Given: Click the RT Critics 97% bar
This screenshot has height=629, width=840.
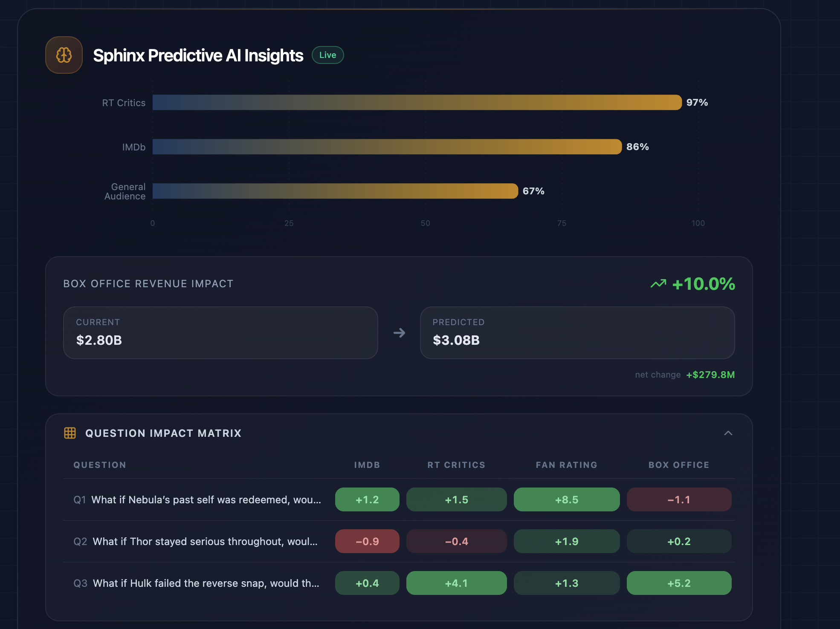Looking at the screenshot, I should [x=417, y=102].
